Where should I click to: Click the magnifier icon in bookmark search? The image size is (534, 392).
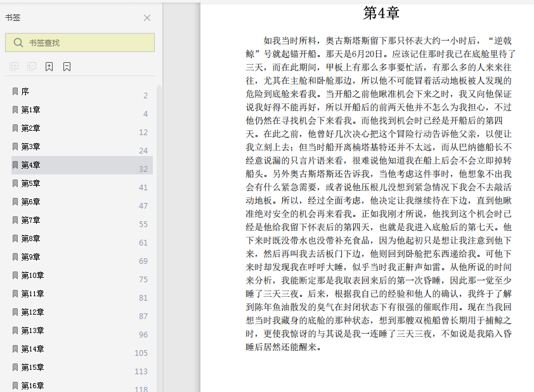(x=18, y=42)
